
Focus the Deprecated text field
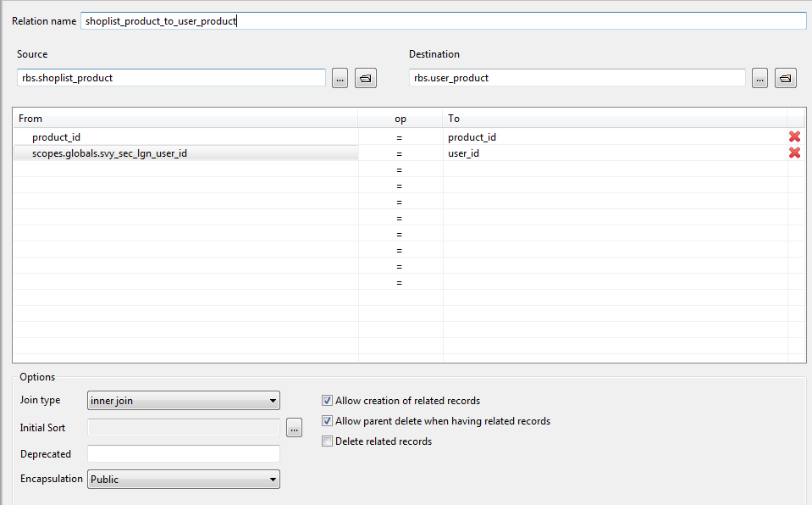coord(184,453)
